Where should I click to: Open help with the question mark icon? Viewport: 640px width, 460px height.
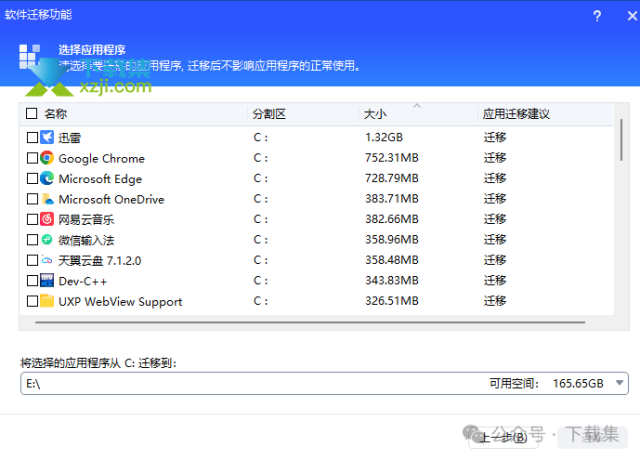tap(597, 16)
